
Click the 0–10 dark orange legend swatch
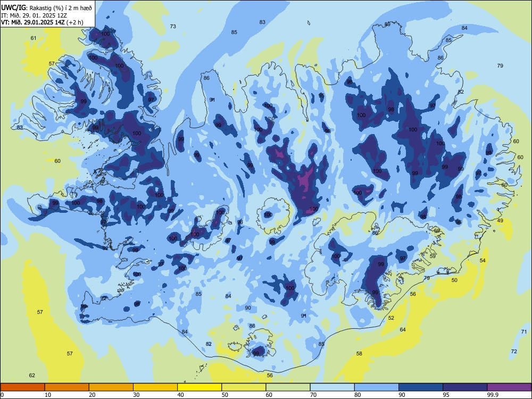pos(22,387)
